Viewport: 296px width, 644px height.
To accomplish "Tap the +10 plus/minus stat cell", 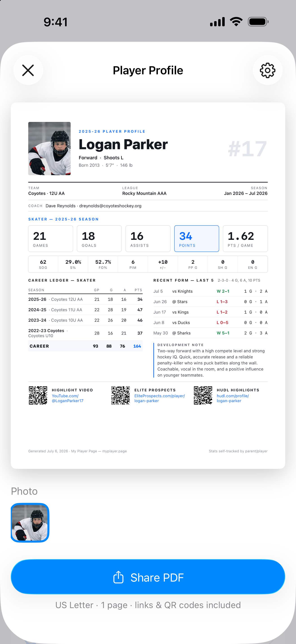I will (163, 264).
